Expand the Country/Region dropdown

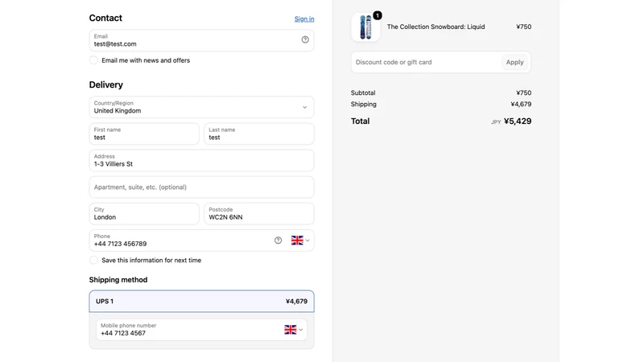pyautogui.click(x=202, y=107)
